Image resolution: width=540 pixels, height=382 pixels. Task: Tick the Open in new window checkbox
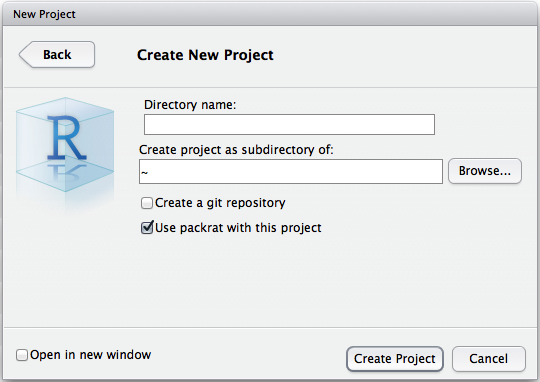[22, 355]
